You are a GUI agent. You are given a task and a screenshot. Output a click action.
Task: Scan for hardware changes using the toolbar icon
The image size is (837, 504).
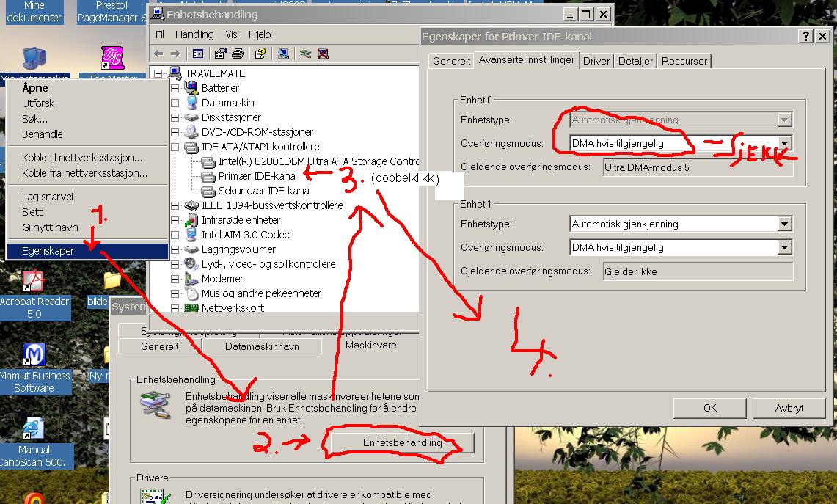283,54
